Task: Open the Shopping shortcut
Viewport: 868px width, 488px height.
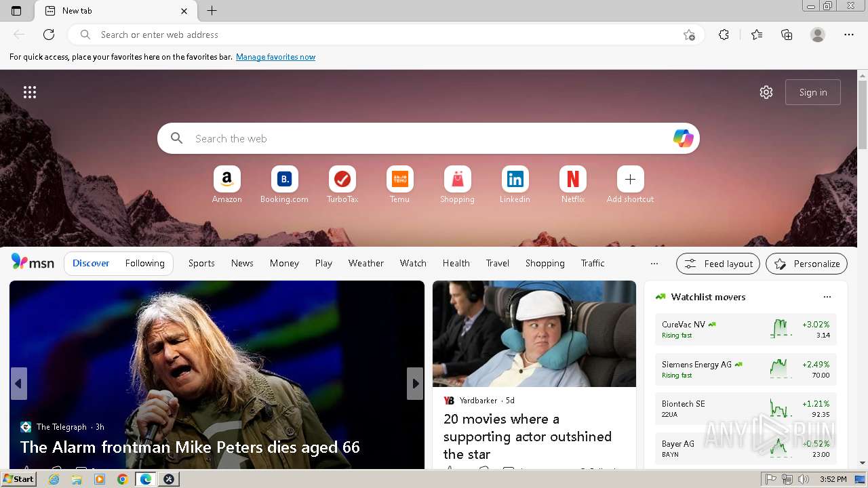Action: [458, 185]
